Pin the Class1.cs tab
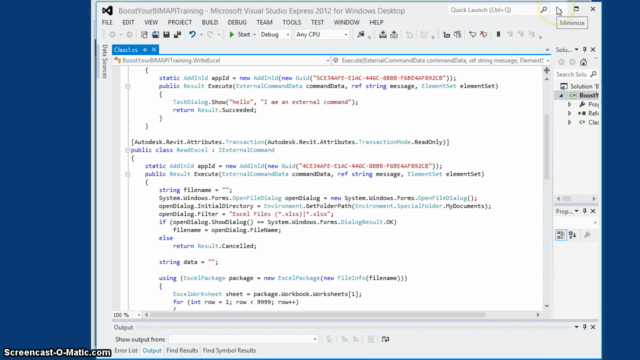Image resolution: width=640 pixels, height=360 pixels. point(144,50)
